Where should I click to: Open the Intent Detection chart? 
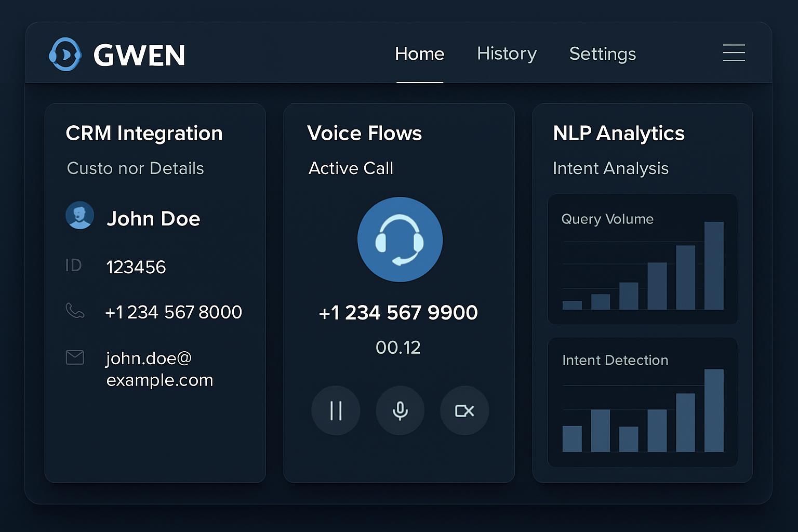(x=643, y=402)
